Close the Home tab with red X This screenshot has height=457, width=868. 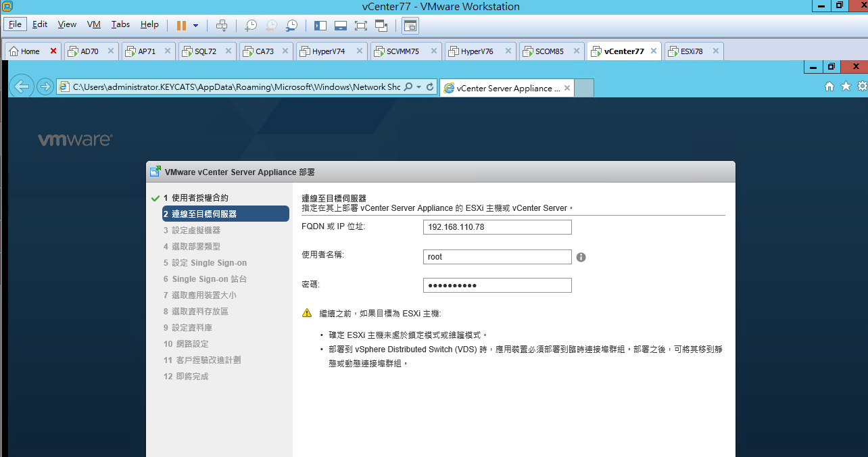(53, 51)
